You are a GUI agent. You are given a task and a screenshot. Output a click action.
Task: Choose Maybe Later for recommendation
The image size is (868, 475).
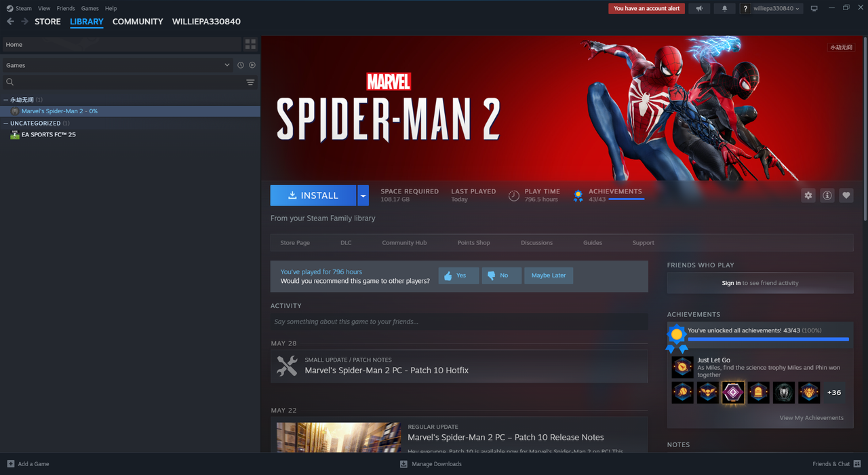(549, 275)
